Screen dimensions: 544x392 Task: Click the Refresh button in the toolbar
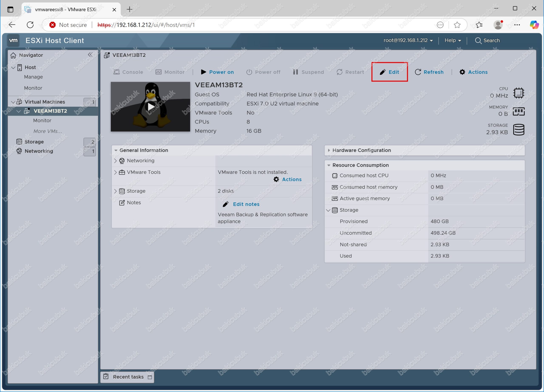tap(429, 72)
